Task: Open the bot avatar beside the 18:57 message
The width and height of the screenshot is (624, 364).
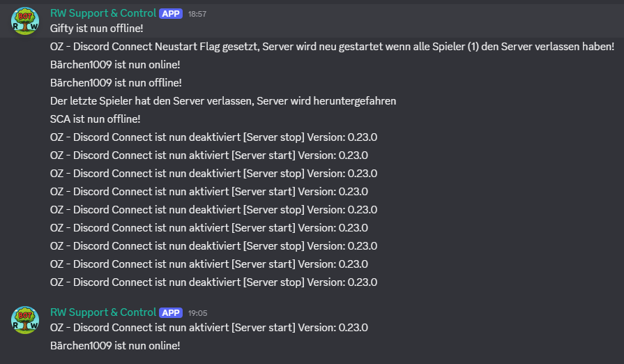Action: click(x=25, y=21)
